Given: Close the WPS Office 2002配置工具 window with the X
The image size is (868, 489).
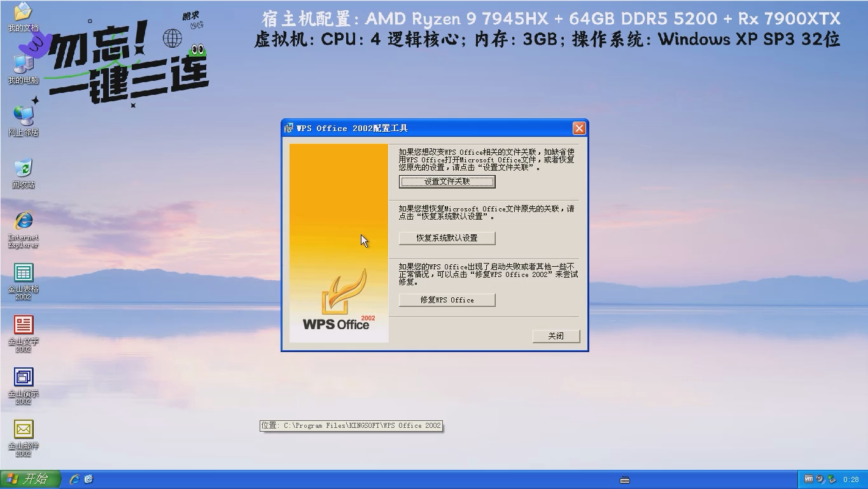Looking at the screenshot, I should pyautogui.click(x=579, y=128).
